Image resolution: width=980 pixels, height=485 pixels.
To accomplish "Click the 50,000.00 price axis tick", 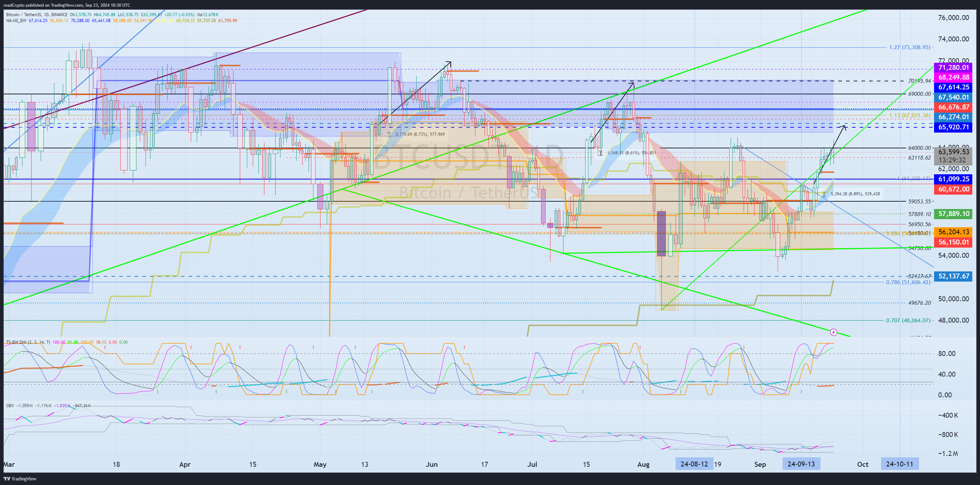I will (953, 299).
